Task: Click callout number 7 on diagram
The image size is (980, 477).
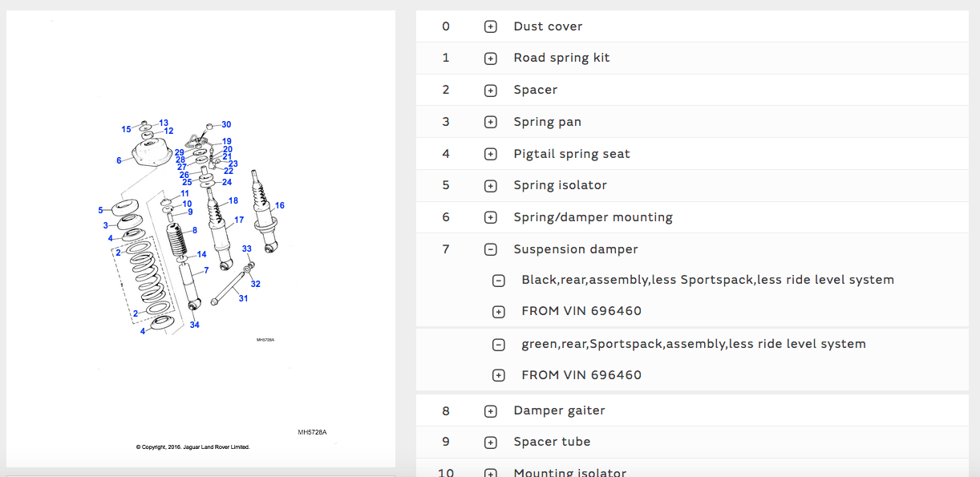Action: coord(206,270)
